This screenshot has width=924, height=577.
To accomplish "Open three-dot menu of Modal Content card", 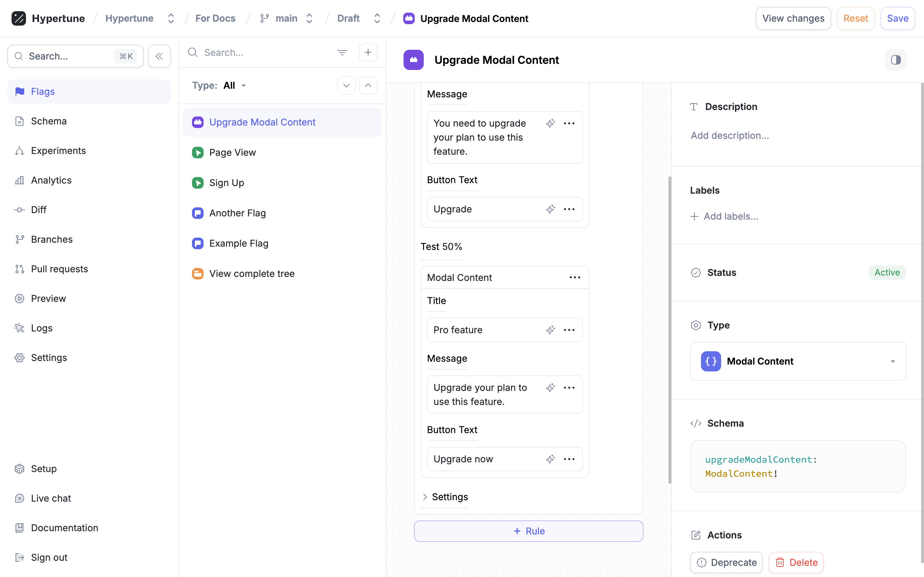I will 575,277.
